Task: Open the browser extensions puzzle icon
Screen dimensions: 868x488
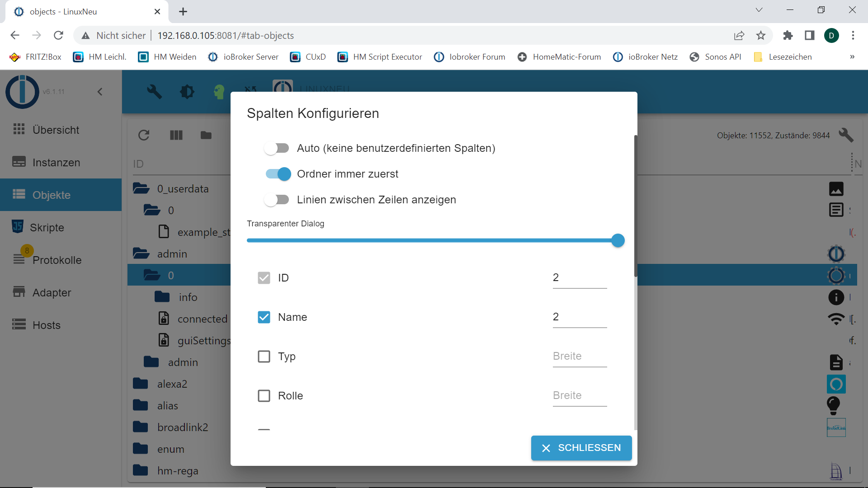Action: click(788, 35)
